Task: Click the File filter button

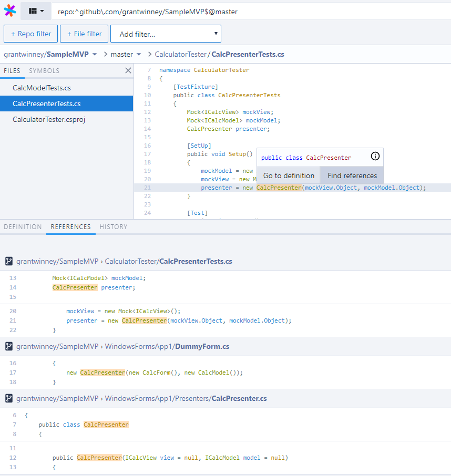Action: [x=84, y=34]
